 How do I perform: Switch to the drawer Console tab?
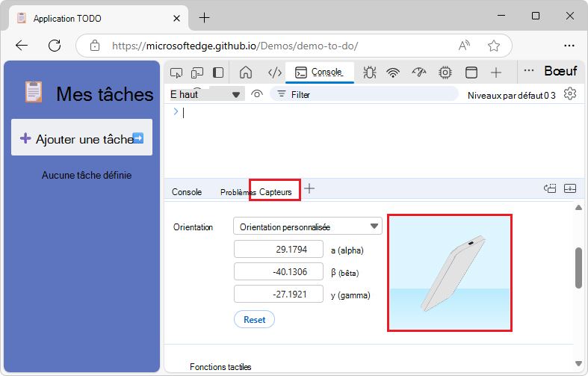pyautogui.click(x=187, y=192)
